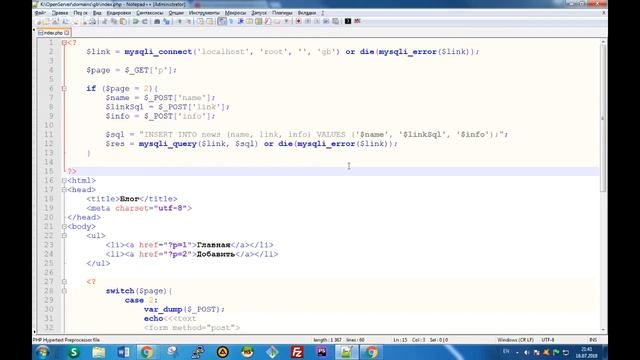Click the Open file toolbar icon
The height and width of the screenshot is (360, 640).
[x=47, y=21]
